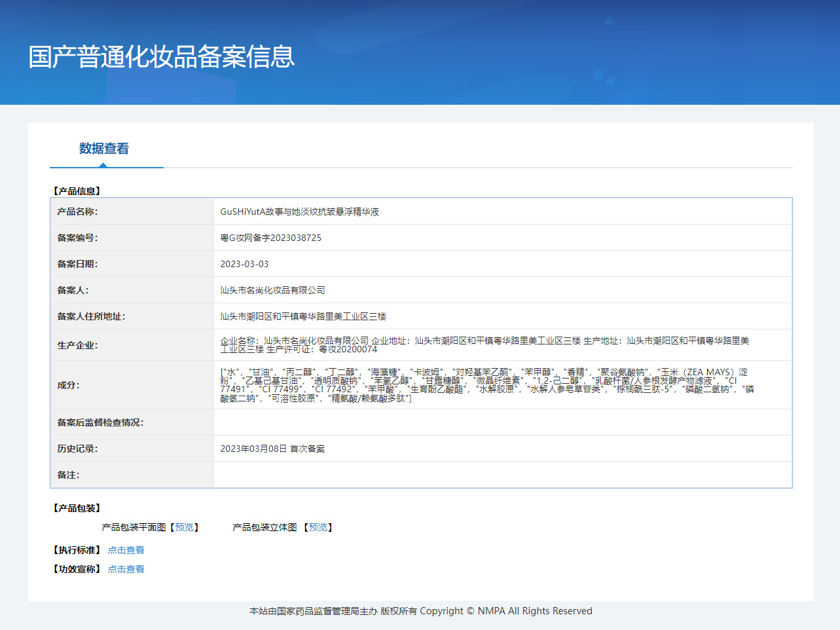Click the page title 国产普通化妆品备案信息
This screenshot has height=630, width=840.
161,57
